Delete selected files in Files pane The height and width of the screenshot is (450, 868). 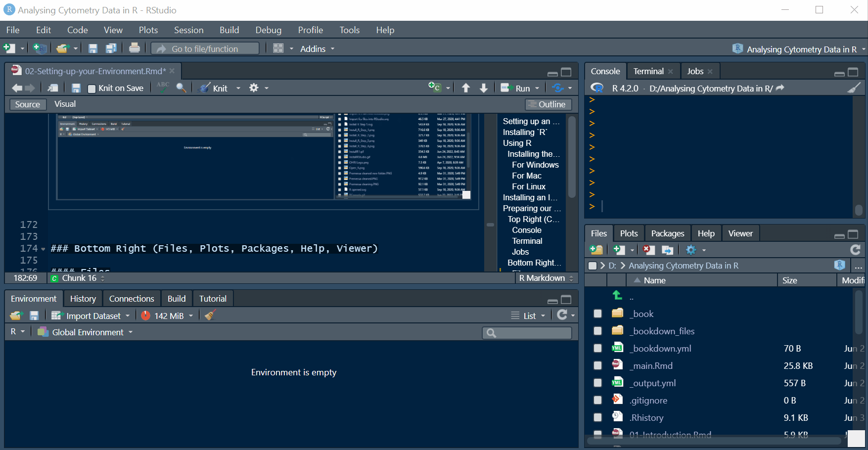(648, 250)
